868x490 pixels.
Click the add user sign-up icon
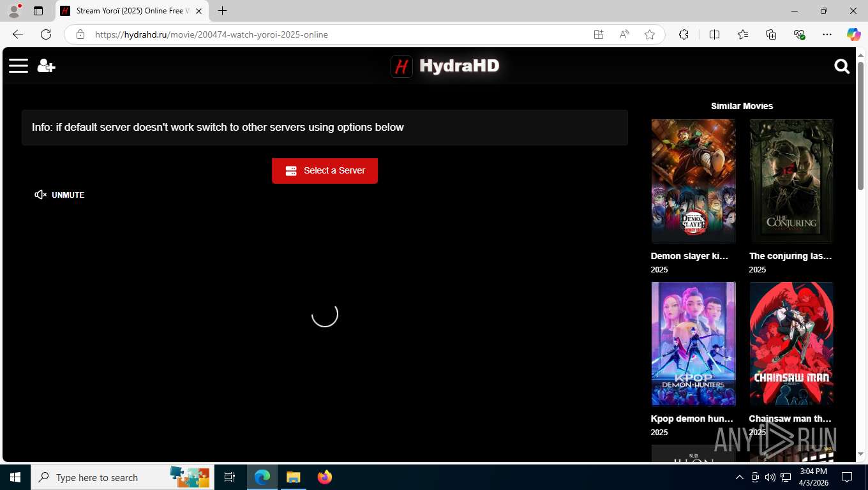(x=46, y=66)
